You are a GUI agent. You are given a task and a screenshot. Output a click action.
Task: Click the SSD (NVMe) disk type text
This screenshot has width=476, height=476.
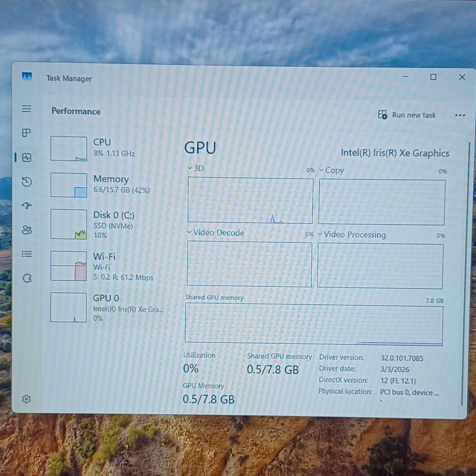(x=113, y=226)
